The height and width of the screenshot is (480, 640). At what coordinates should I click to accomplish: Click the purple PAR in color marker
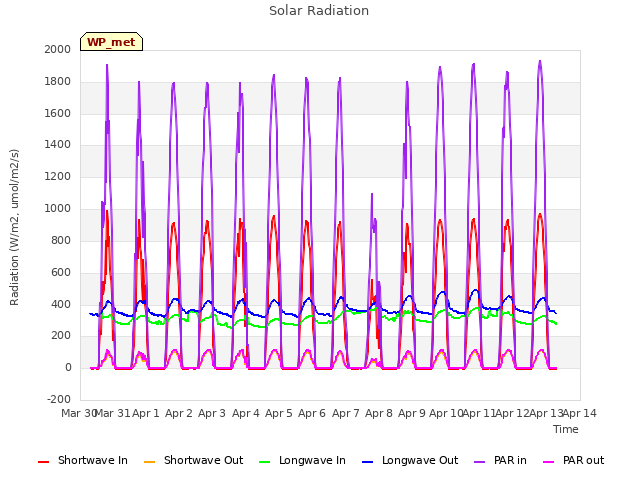pyautogui.click(x=480, y=462)
